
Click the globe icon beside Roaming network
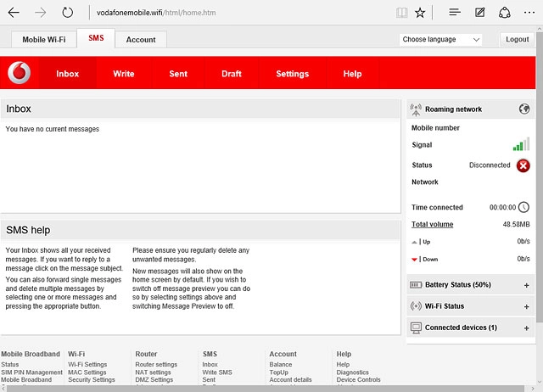click(523, 109)
